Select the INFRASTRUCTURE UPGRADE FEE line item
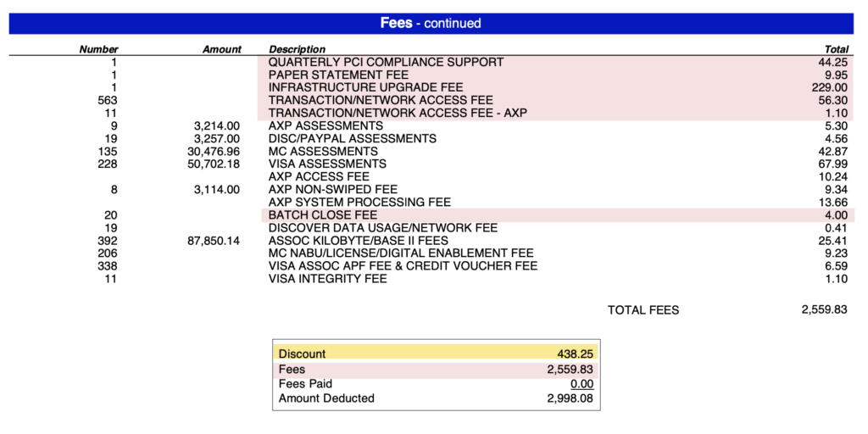The image size is (868, 434). point(366,87)
